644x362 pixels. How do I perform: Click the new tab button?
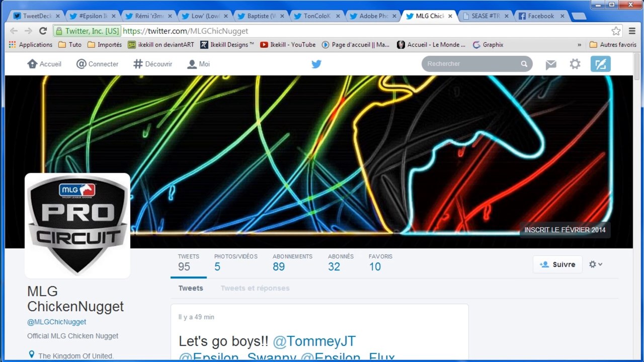click(x=579, y=17)
